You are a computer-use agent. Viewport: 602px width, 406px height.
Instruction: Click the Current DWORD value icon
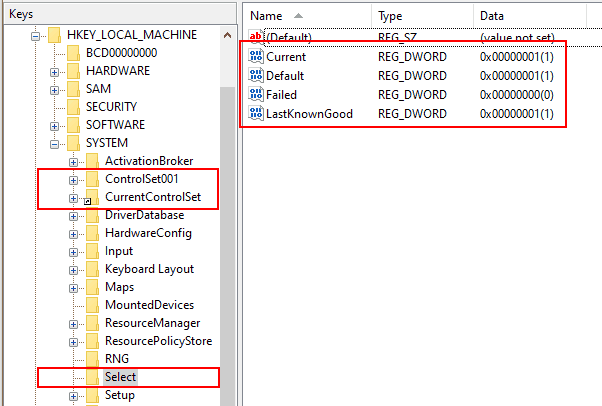pos(256,56)
